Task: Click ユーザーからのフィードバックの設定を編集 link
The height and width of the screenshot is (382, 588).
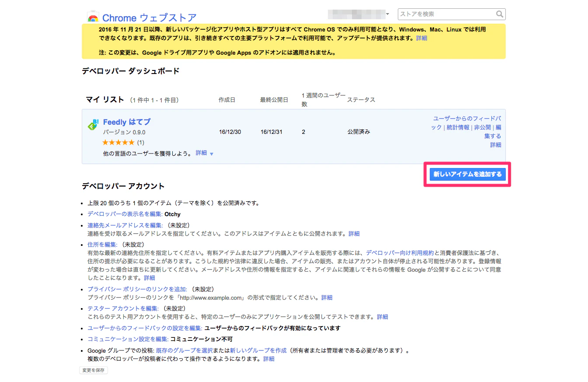Action: pyautogui.click(x=145, y=328)
